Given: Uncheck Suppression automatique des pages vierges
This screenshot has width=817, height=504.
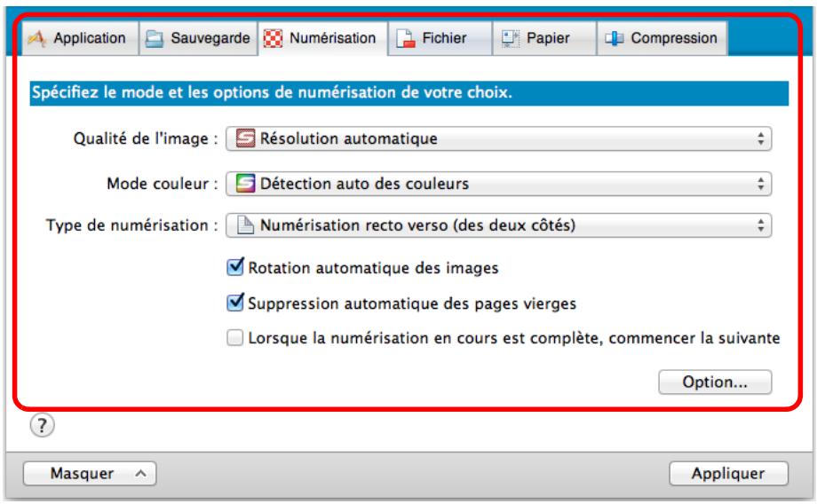Looking at the screenshot, I should tap(235, 303).
